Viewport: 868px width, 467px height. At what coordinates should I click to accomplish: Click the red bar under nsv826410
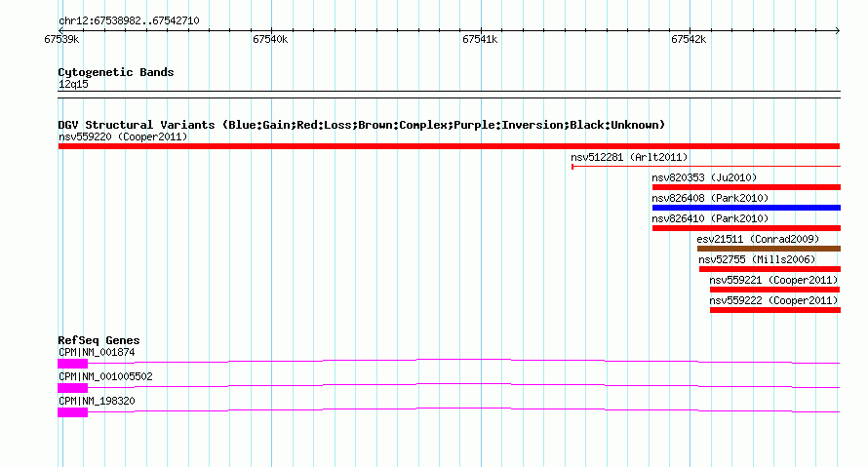[x=746, y=228]
